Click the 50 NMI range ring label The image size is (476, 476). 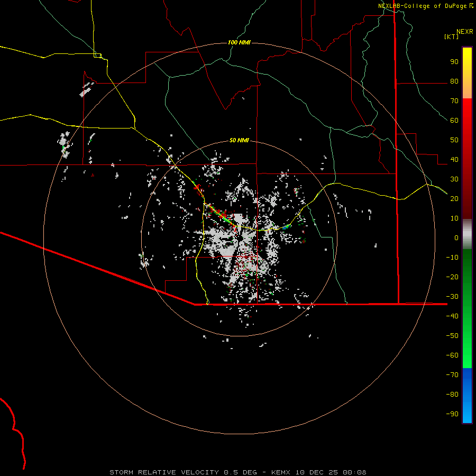point(239,140)
